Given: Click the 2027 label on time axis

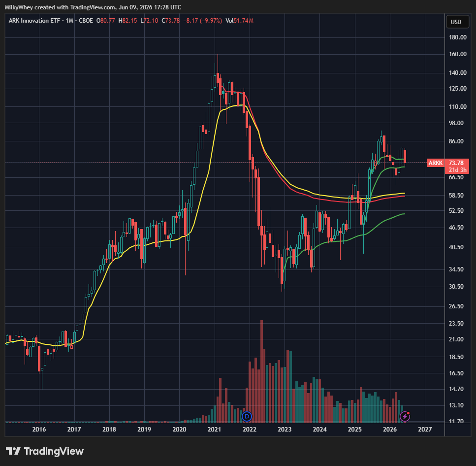Looking at the screenshot, I should [x=425, y=429].
